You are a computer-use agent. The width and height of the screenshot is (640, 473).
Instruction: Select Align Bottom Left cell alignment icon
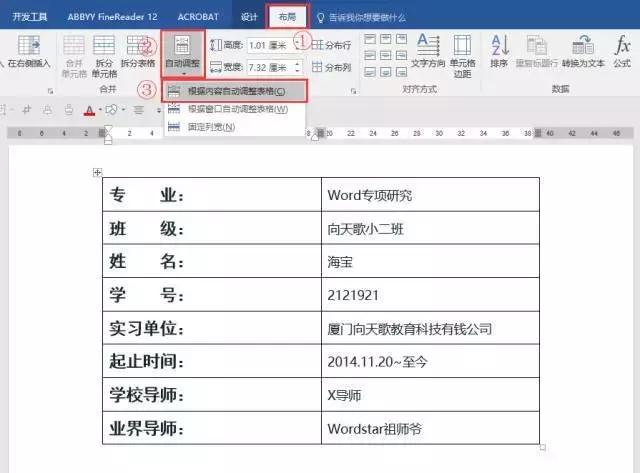tap(370, 72)
